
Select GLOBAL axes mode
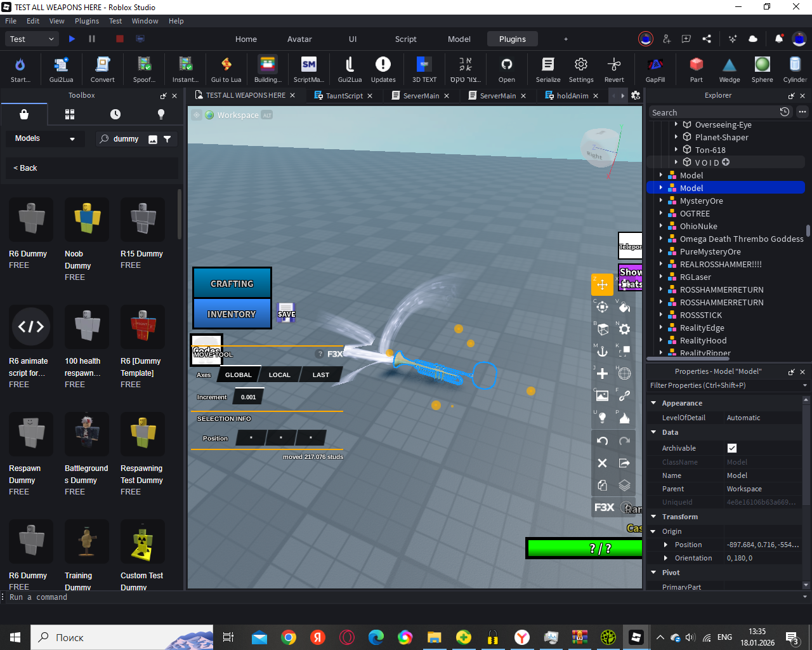pos(239,375)
